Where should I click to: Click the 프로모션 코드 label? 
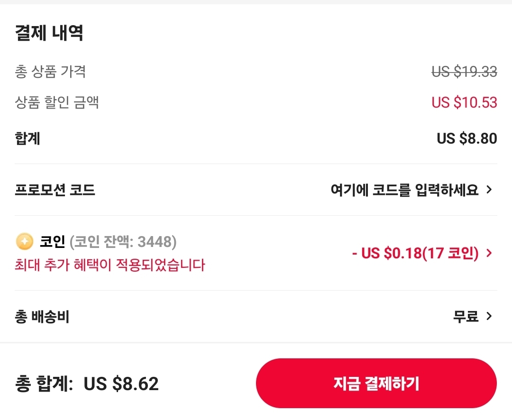(55, 190)
